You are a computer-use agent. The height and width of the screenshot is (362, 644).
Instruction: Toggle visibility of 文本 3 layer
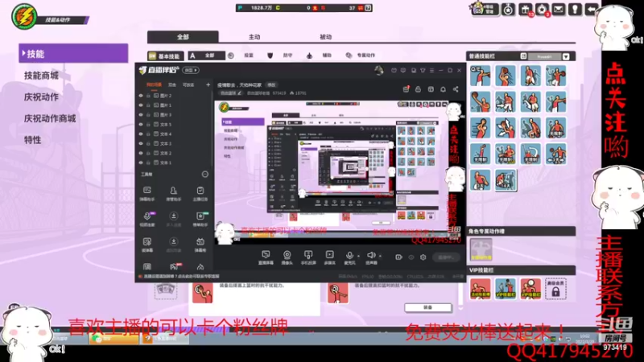coord(141,144)
